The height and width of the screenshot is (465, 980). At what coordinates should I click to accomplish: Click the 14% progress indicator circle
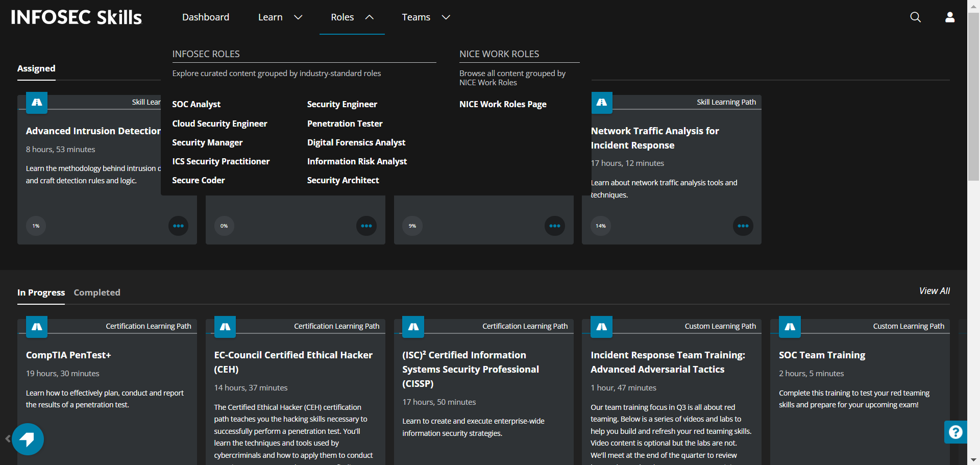[x=601, y=226]
